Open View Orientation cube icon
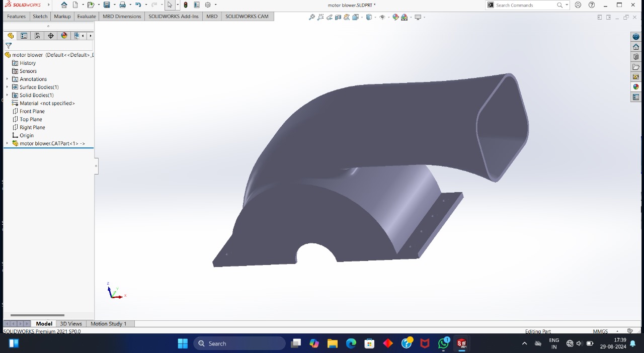This screenshot has height=353, width=644. point(356,17)
